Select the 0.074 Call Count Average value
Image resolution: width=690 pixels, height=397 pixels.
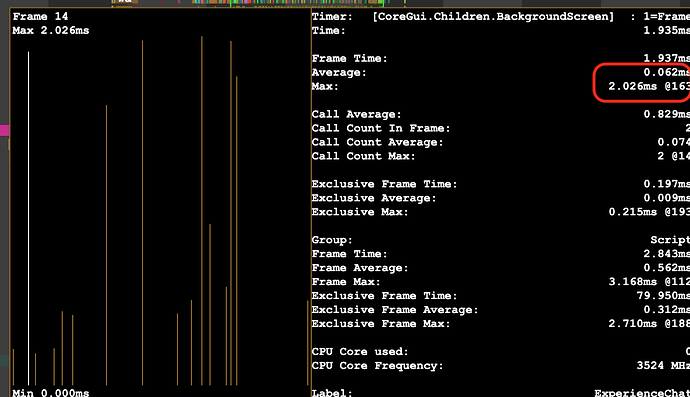tap(673, 143)
